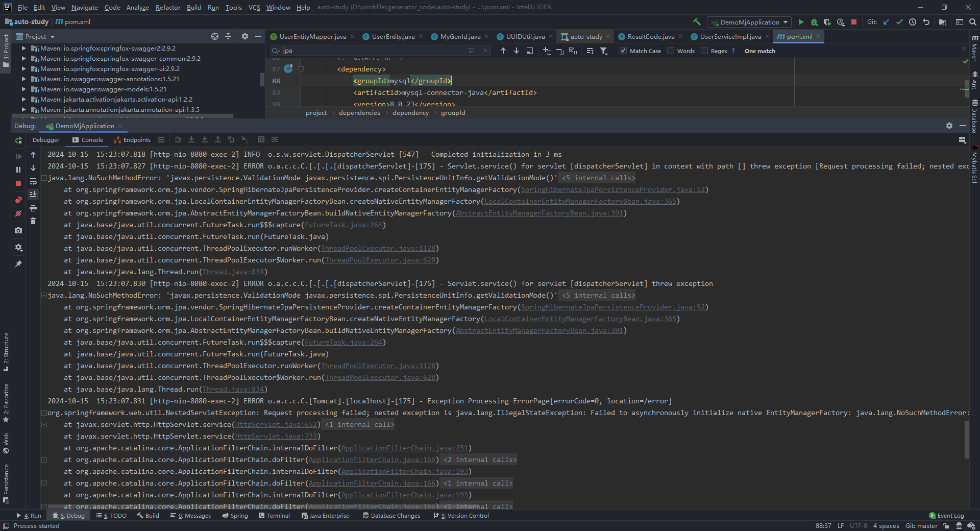
Task: Click the Print console output icon
Action: pyautogui.click(x=33, y=208)
